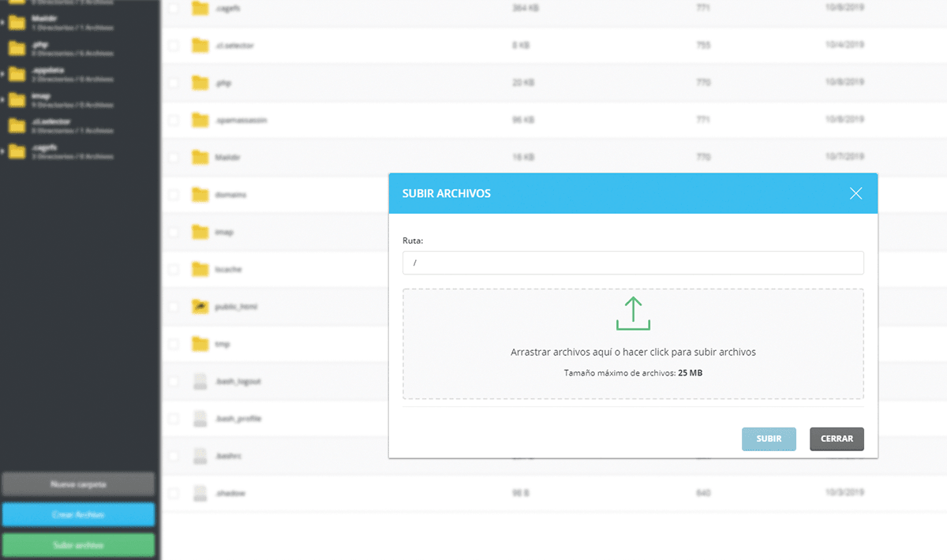The height and width of the screenshot is (560, 947).
Task: Select the .bash_profile row checkbox
Action: click(174, 418)
